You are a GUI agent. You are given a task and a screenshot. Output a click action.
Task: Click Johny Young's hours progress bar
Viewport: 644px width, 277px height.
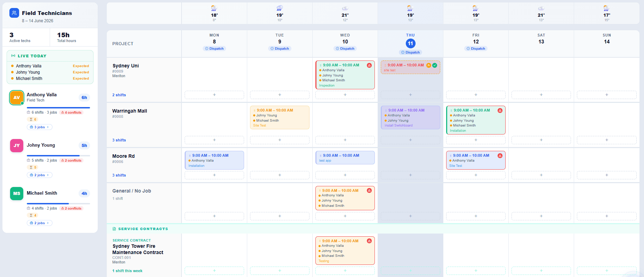point(58,156)
